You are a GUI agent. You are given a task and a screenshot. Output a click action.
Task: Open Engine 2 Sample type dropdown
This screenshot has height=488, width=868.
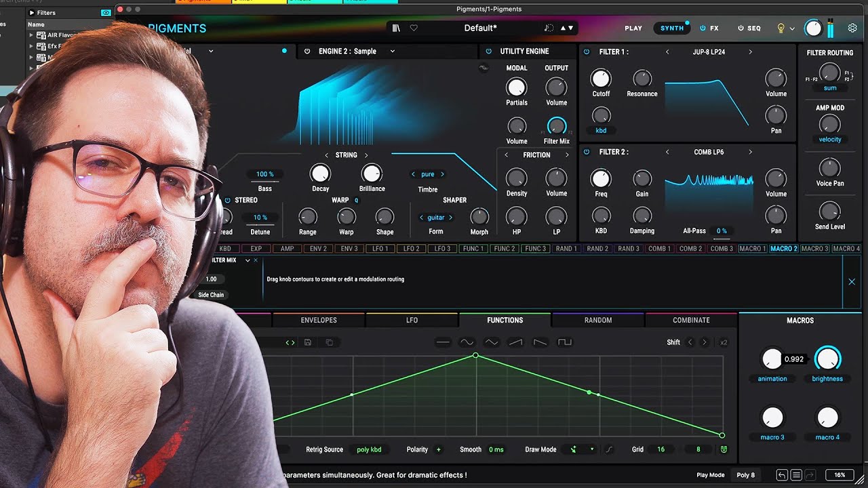point(392,52)
